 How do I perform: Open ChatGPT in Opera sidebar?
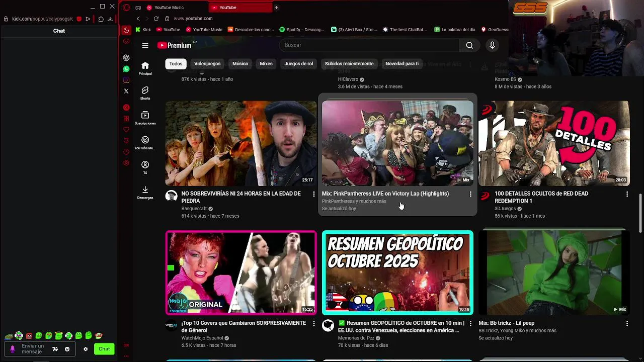pyautogui.click(x=126, y=58)
